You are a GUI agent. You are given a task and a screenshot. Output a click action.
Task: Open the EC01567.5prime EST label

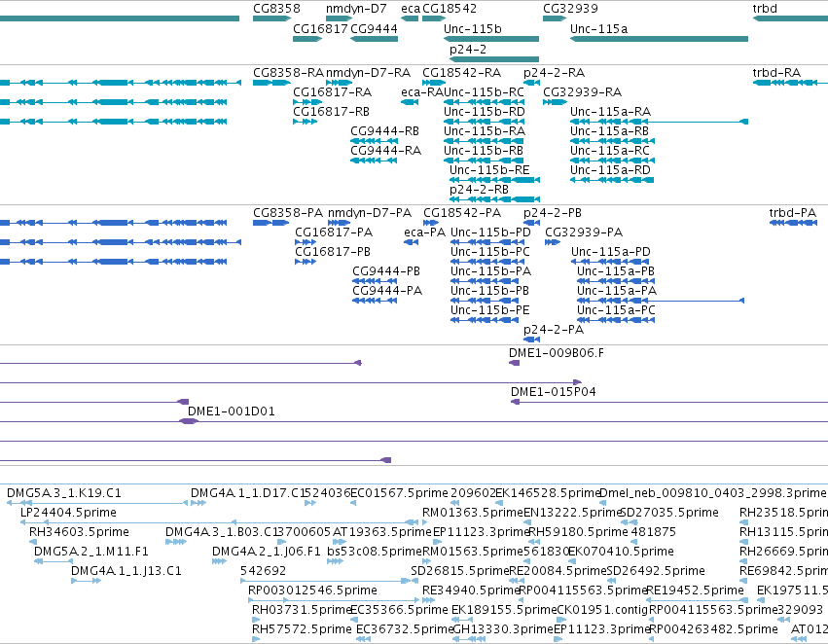click(399, 493)
